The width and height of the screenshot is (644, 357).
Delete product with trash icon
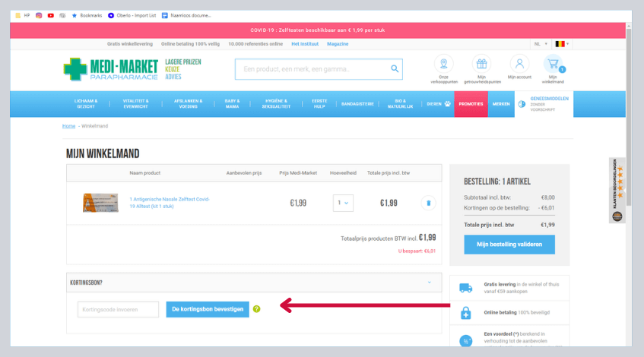(x=428, y=203)
